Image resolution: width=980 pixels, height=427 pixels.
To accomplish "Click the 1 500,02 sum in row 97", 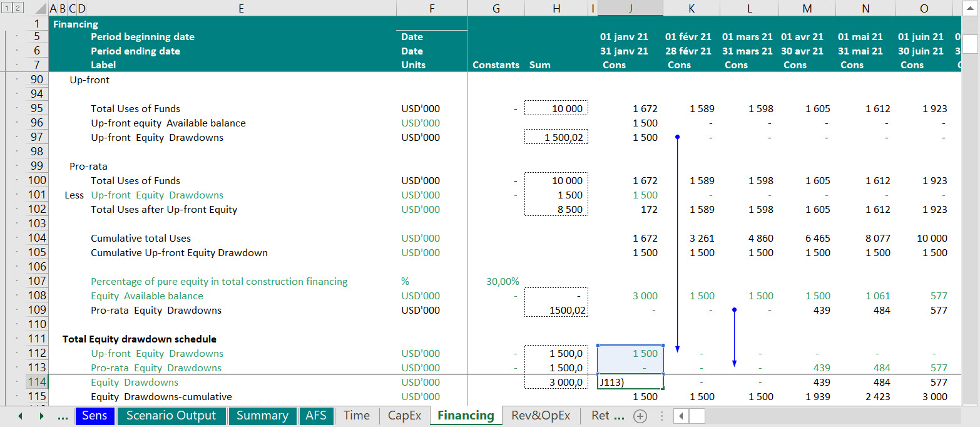I will pyautogui.click(x=556, y=138).
